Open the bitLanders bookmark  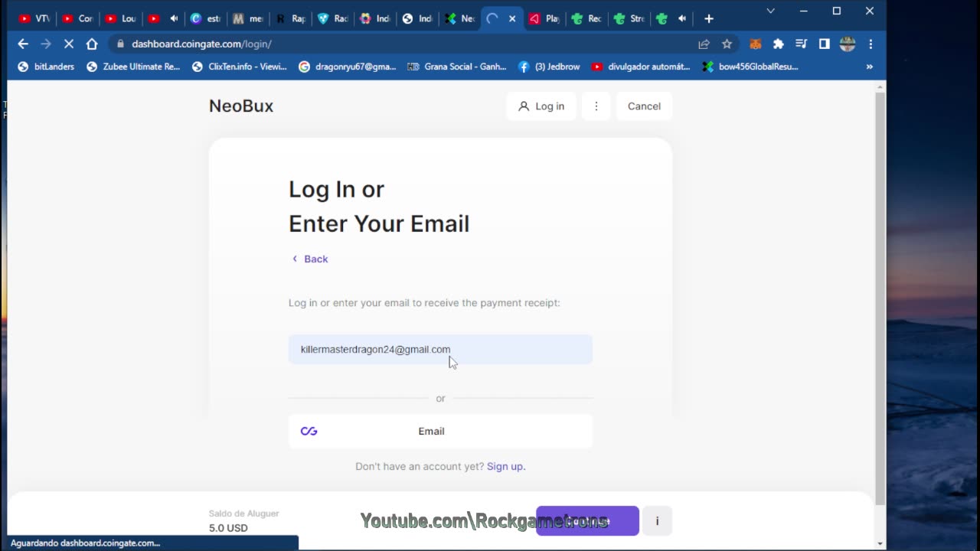tap(46, 67)
